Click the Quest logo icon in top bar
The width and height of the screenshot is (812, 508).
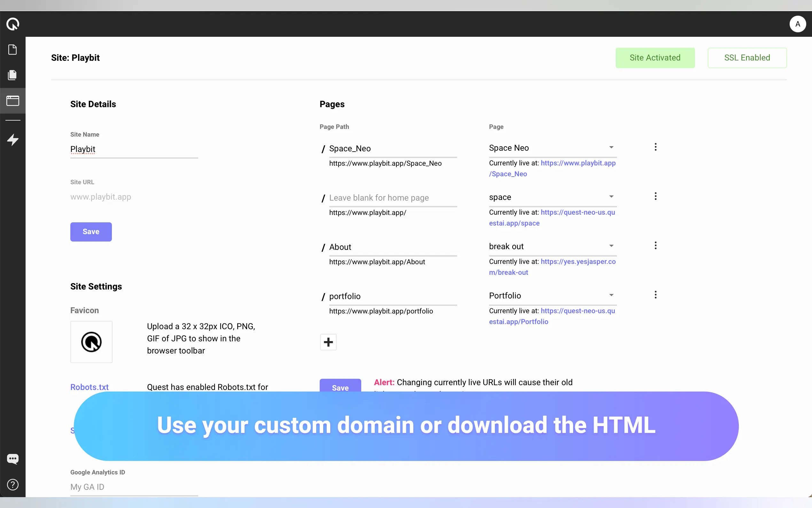(13, 24)
